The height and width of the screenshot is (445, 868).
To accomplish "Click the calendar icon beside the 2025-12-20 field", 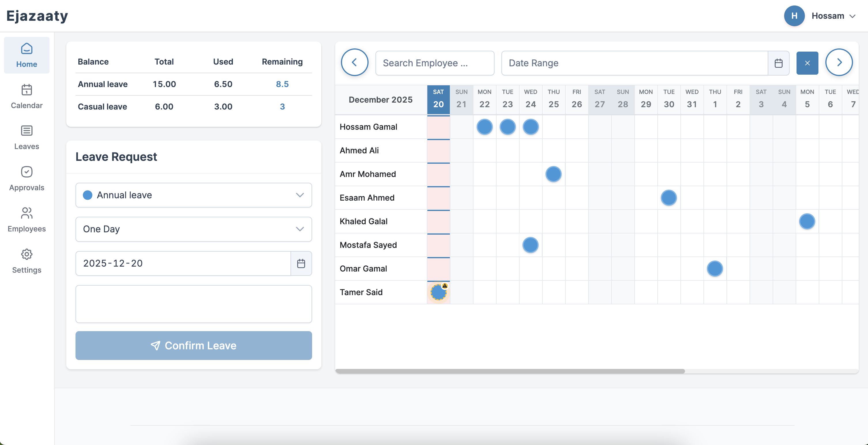I will tap(301, 263).
